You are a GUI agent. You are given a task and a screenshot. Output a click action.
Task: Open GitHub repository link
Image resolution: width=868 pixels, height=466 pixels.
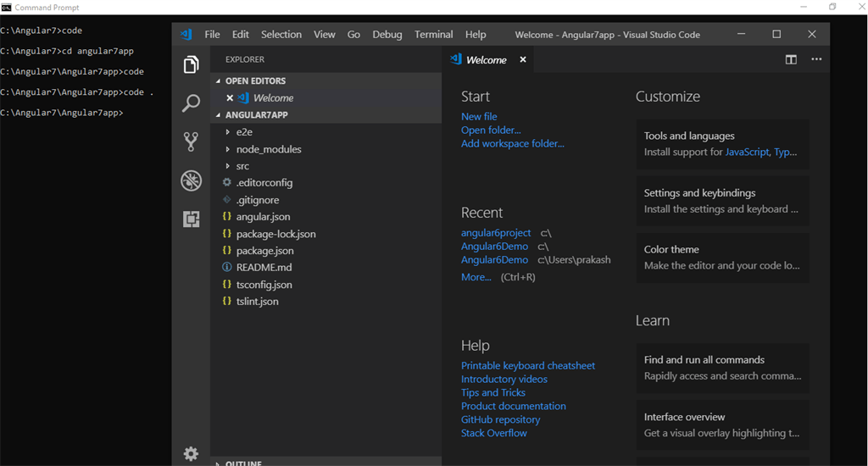click(x=500, y=419)
